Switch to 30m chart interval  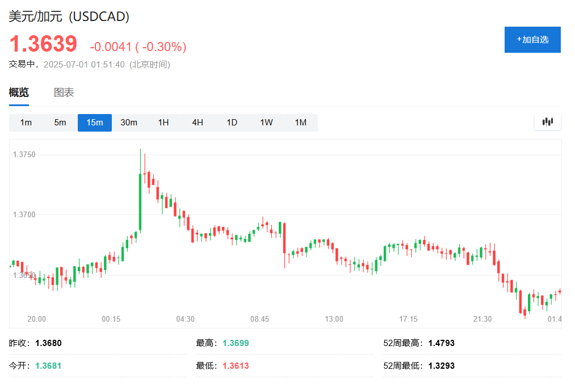click(129, 123)
